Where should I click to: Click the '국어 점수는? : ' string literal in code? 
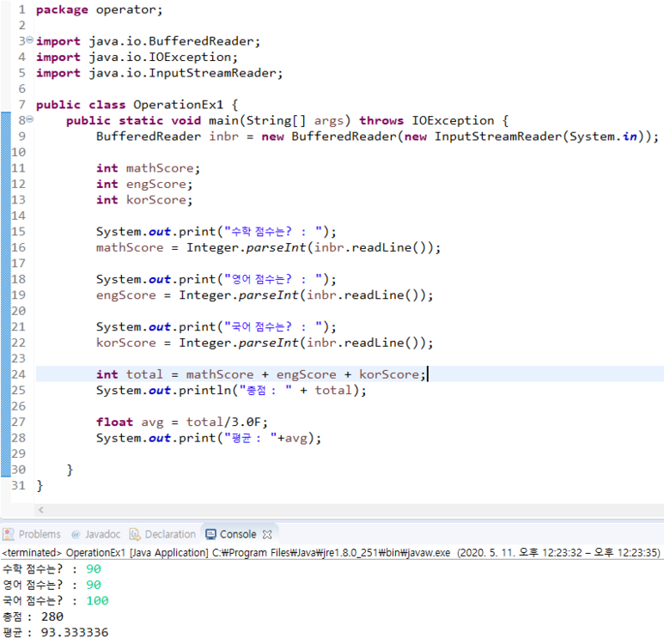[275, 327]
